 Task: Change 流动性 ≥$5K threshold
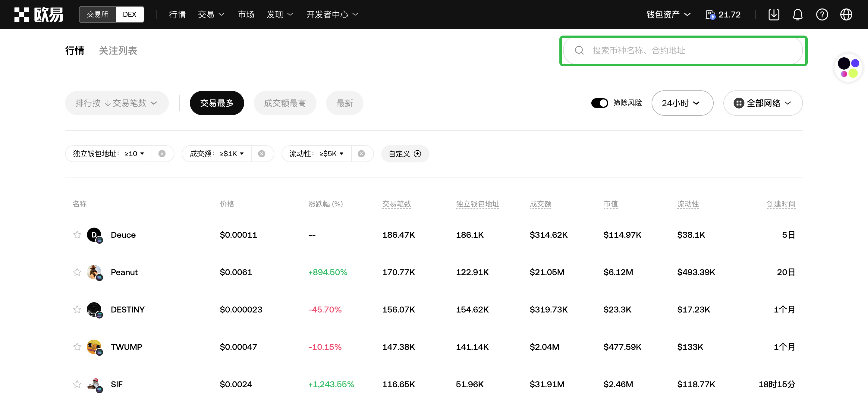click(x=316, y=154)
